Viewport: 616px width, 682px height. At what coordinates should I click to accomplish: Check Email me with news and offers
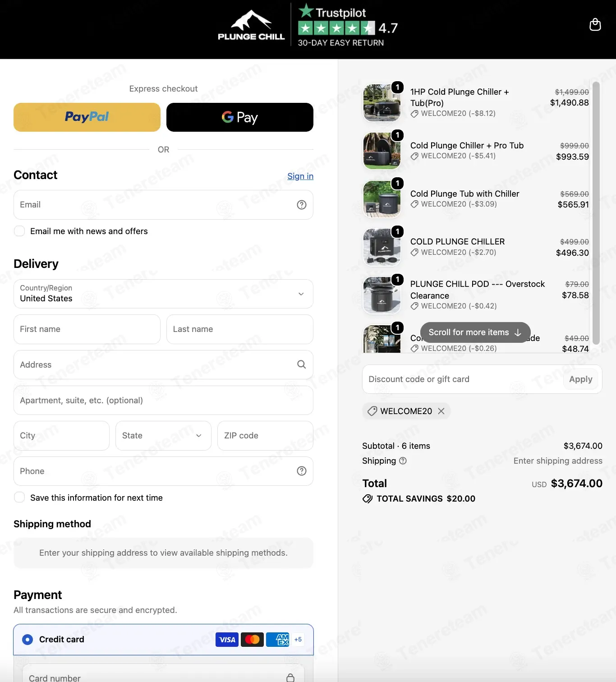pos(19,231)
